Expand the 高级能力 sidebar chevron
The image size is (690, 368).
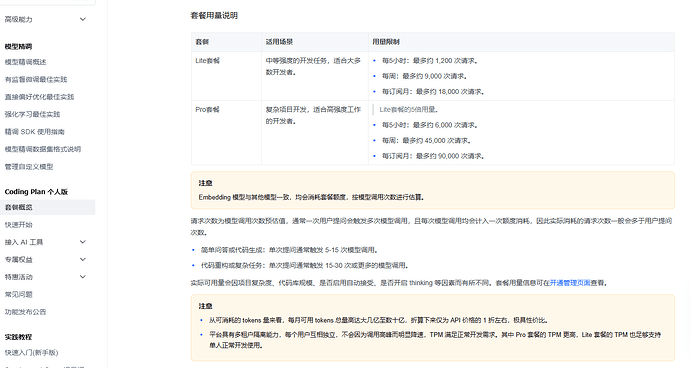[x=82, y=19]
